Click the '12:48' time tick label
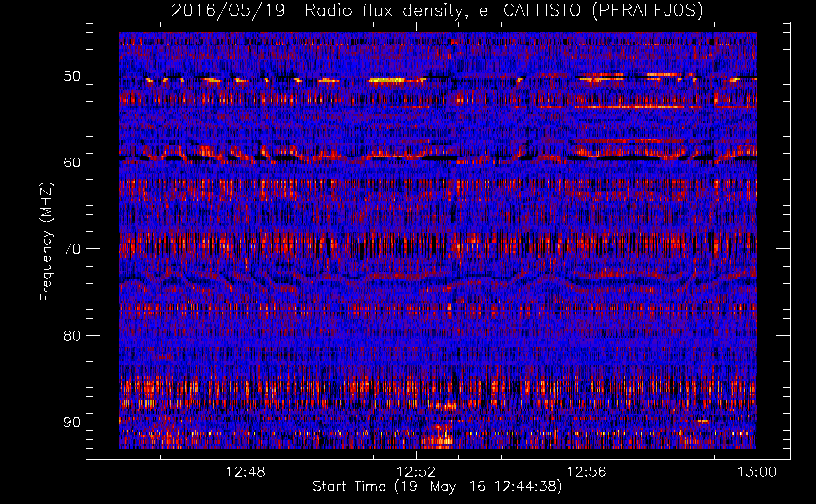This screenshot has width=816, height=504. [246, 472]
